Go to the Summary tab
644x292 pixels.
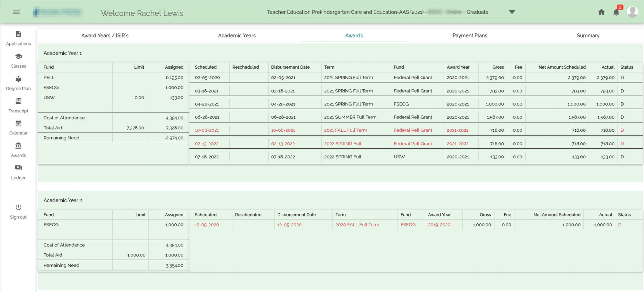coord(588,36)
